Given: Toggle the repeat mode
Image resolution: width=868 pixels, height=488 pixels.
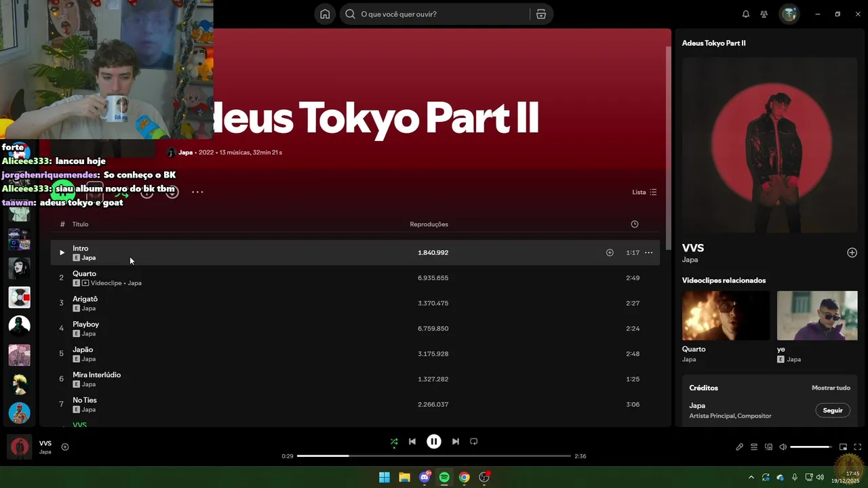Looking at the screenshot, I should click(x=474, y=442).
